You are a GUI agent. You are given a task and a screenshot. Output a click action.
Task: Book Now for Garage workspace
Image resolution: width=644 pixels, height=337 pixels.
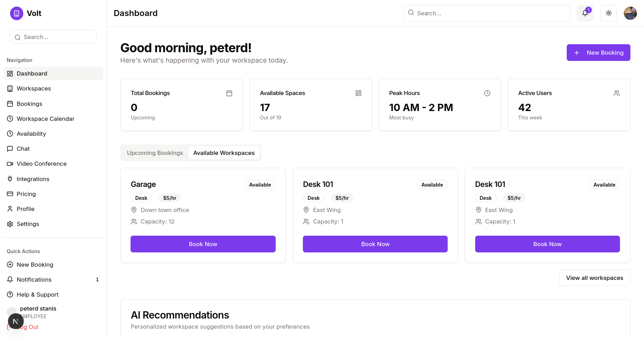[x=203, y=244]
